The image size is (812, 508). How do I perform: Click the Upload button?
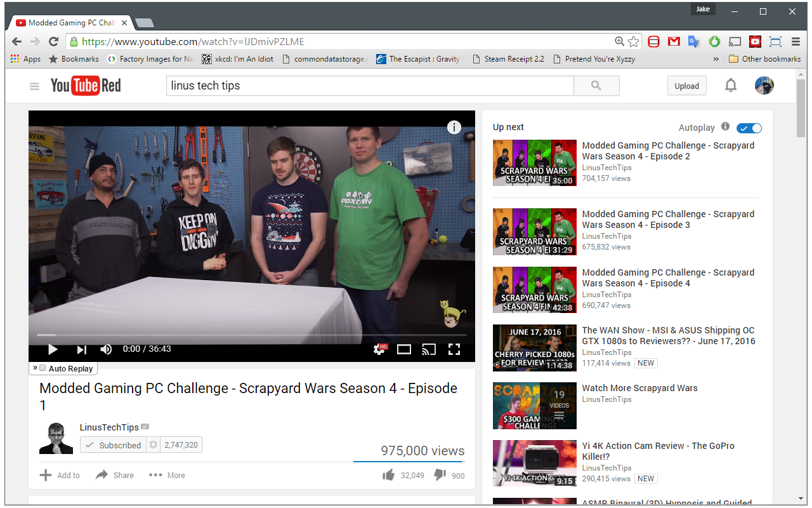point(686,86)
